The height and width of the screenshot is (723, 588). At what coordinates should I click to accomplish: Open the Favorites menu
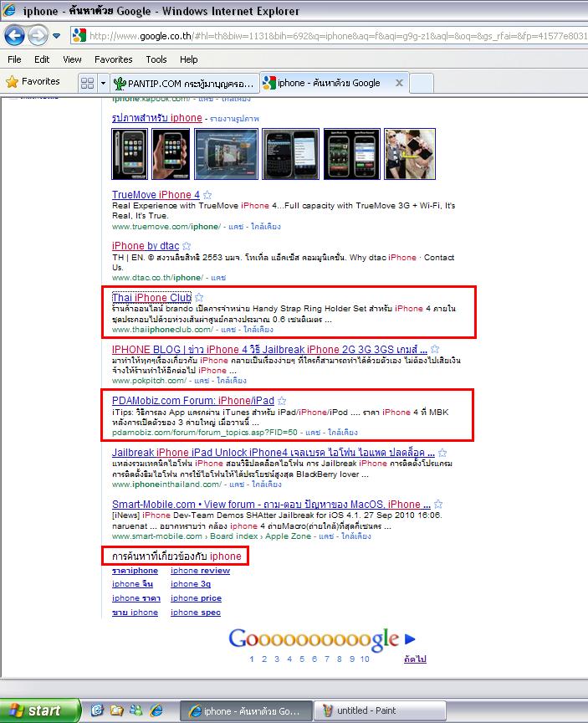(x=114, y=59)
